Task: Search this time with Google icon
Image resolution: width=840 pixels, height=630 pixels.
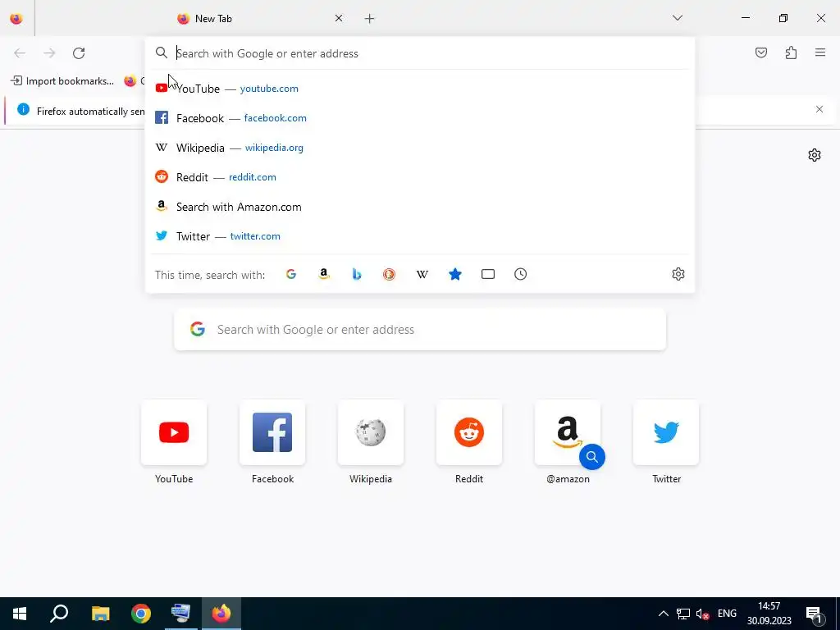Action: pyautogui.click(x=291, y=274)
